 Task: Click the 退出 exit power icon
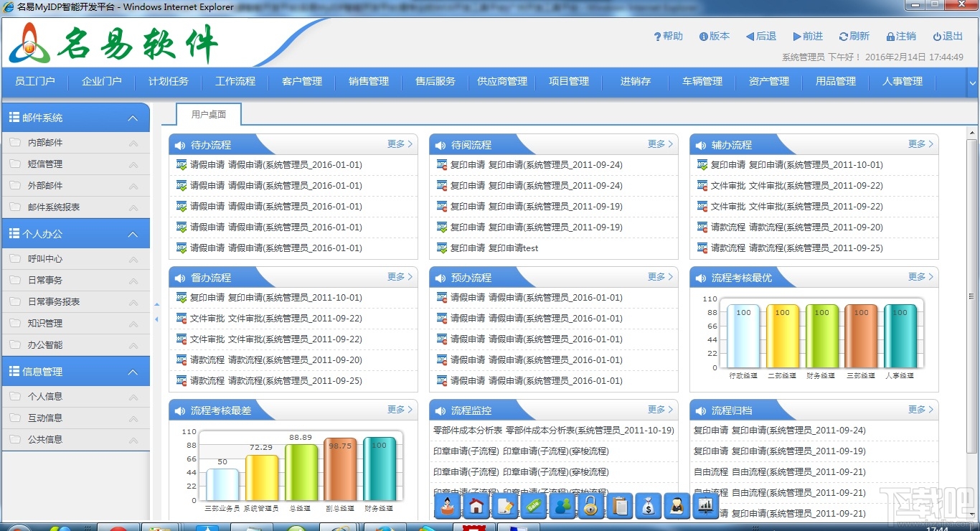click(937, 37)
